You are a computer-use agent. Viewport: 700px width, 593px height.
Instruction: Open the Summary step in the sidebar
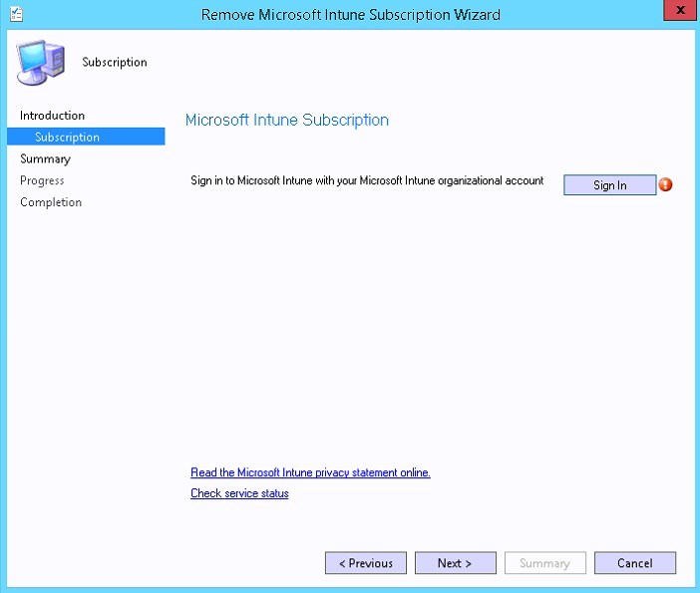click(45, 158)
